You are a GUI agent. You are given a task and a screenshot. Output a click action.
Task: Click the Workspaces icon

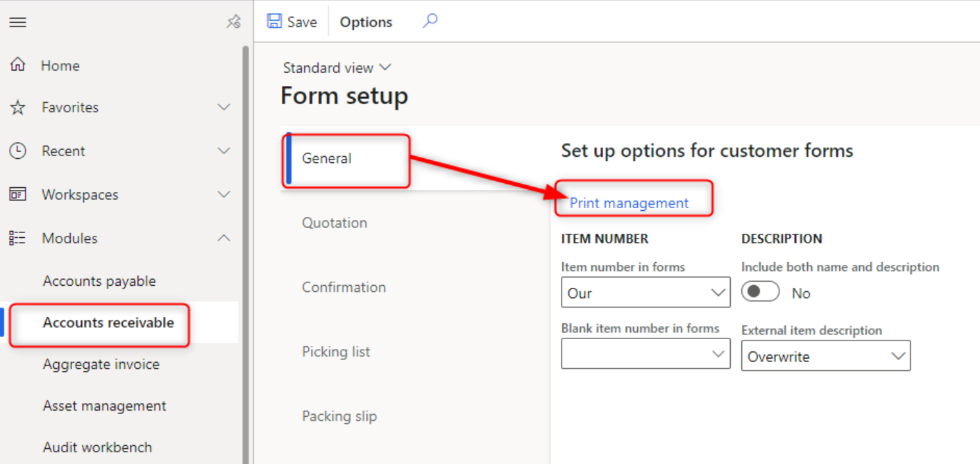pos(17,194)
